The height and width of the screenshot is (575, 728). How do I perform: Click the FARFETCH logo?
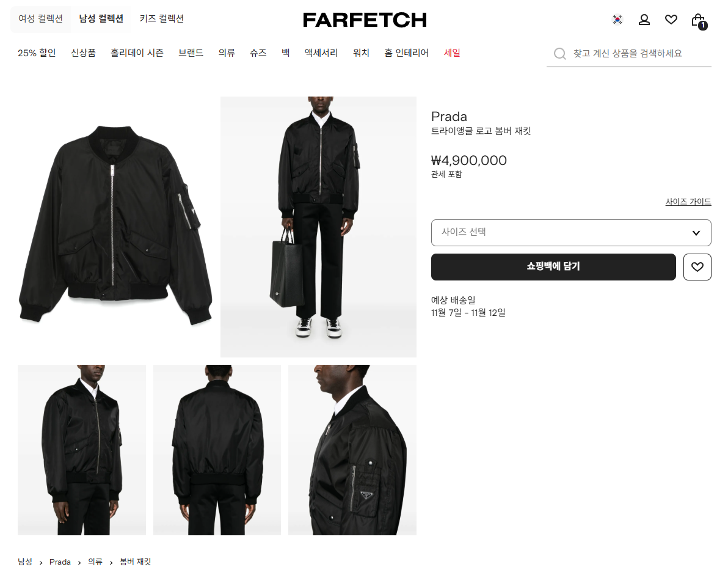coord(365,20)
